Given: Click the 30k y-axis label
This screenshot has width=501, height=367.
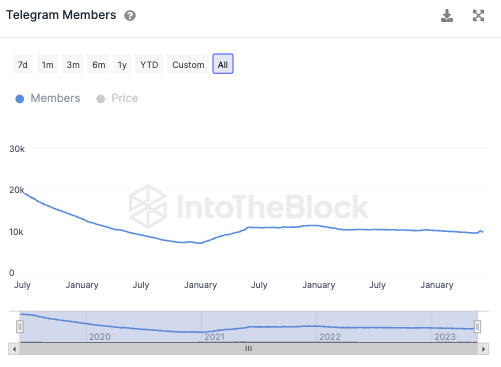Looking at the screenshot, I should (17, 149).
